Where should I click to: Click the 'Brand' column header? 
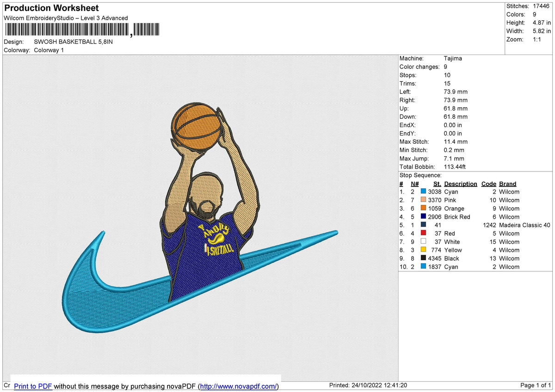click(507, 184)
